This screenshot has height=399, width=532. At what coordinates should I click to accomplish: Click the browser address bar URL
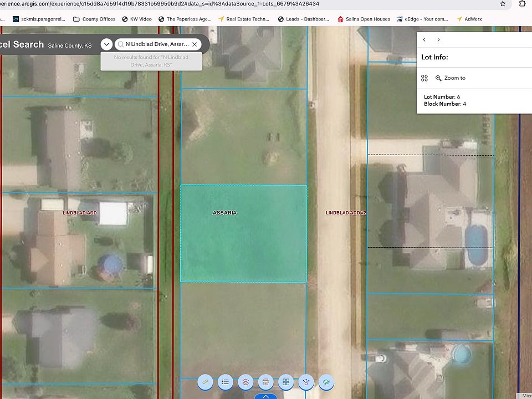tap(160, 4)
